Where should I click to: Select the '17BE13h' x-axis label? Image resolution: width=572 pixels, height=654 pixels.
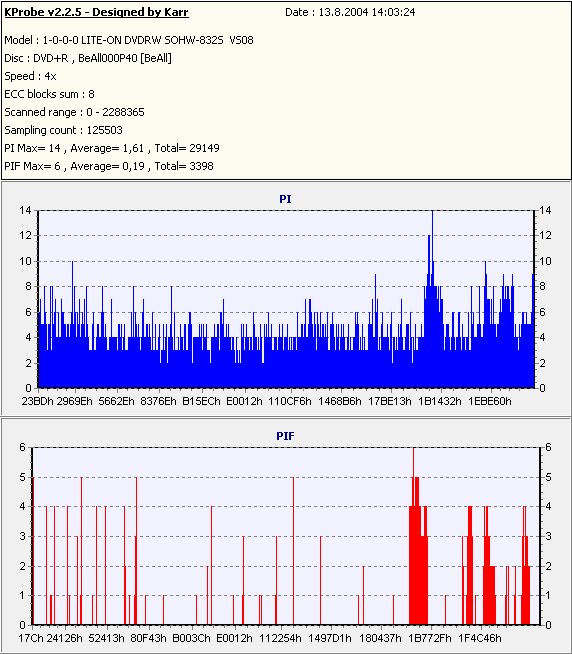click(x=390, y=401)
